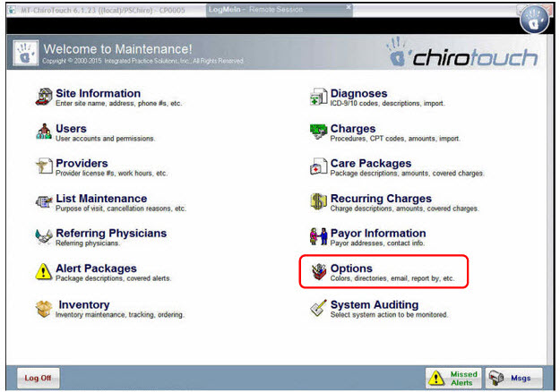Open the Options heading
The width and height of the screenshot is (560, 392).
pos(352,268)
